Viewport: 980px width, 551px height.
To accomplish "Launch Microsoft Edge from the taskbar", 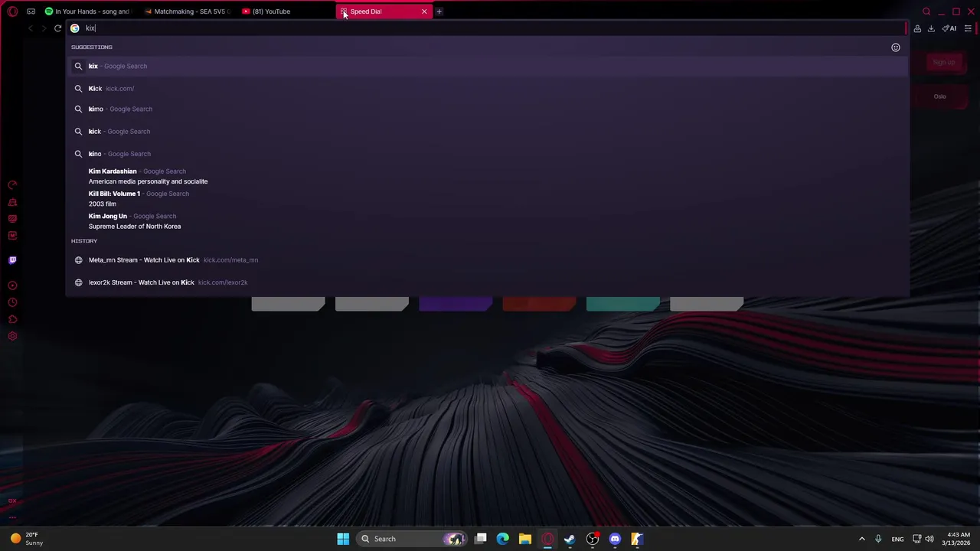I will tap(503, 539).
